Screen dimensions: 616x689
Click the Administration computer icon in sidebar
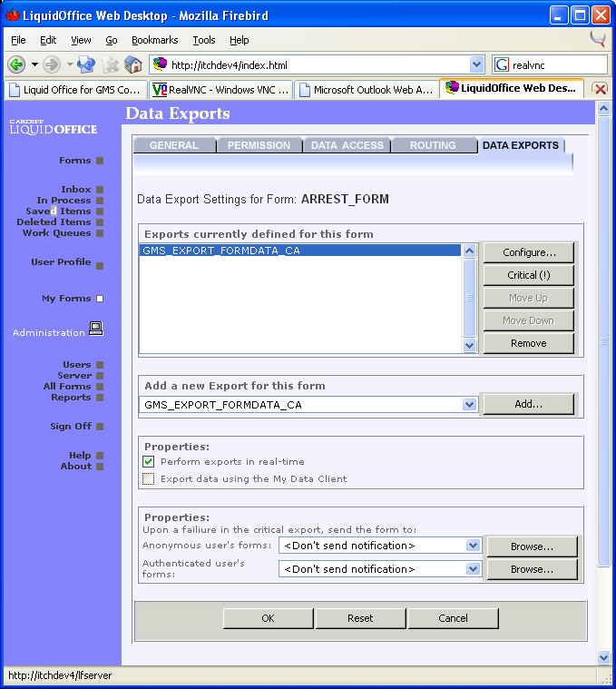pyautogui.click(x=95, y=330)
